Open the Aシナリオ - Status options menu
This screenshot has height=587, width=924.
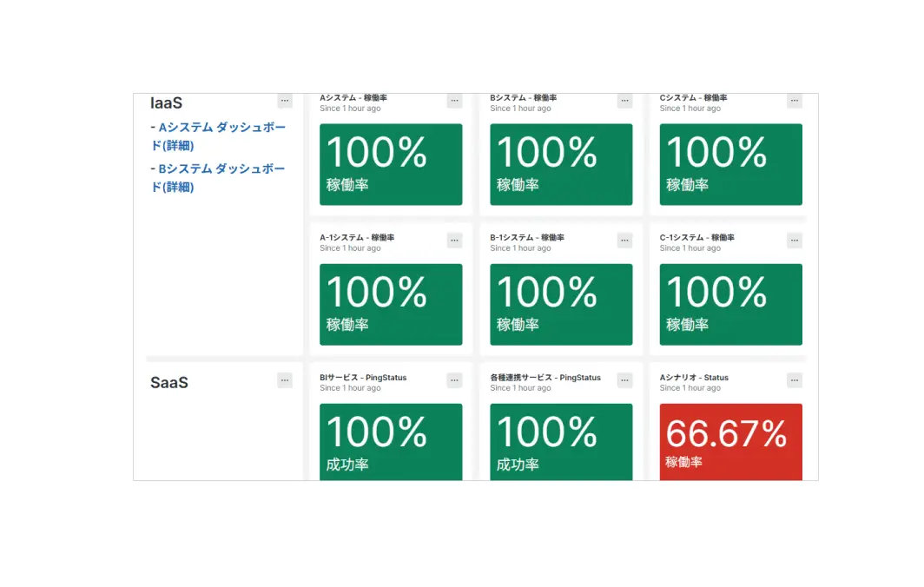pyautogui.click(x=794, y=380)
